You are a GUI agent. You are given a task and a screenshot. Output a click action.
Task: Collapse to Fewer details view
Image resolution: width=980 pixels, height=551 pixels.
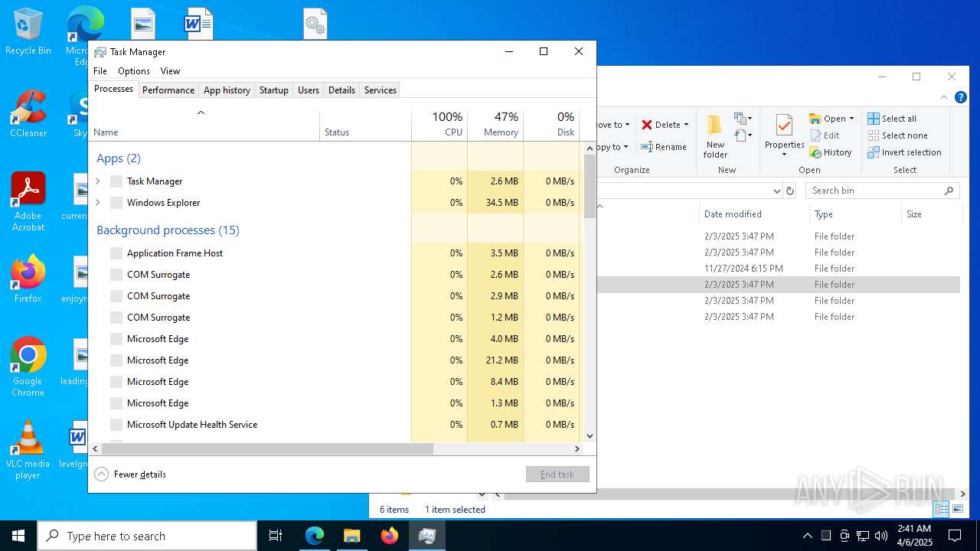(x=131, y=474)
